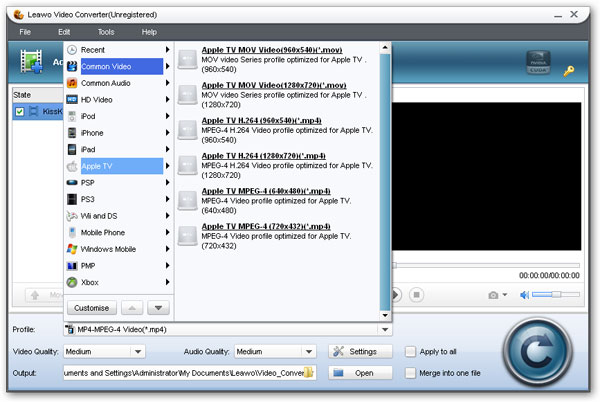The image size is (600, 402).
Task: Toggle the KissK file checkbox
Action: 20,111
